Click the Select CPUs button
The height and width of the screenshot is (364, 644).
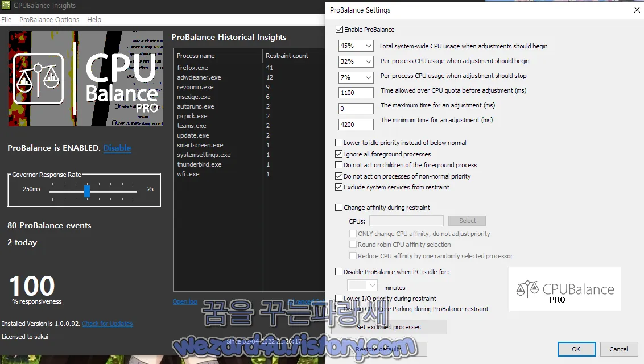[x=468, y=221]
